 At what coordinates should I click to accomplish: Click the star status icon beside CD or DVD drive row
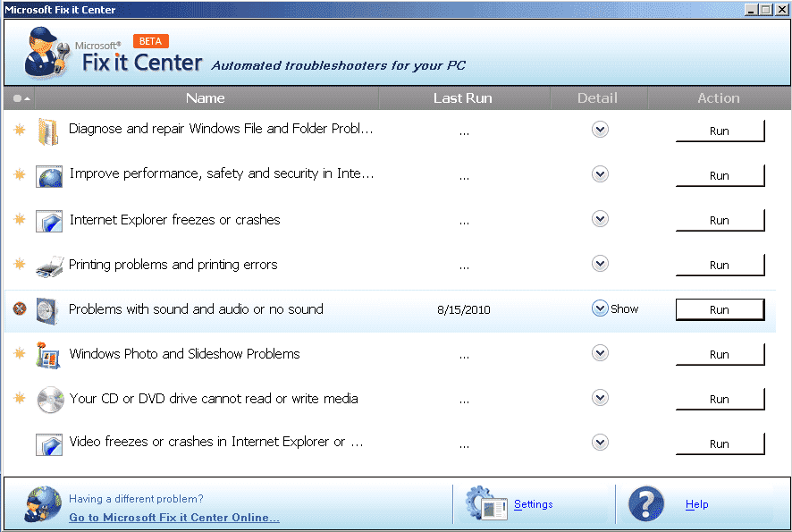pos(20,398)
